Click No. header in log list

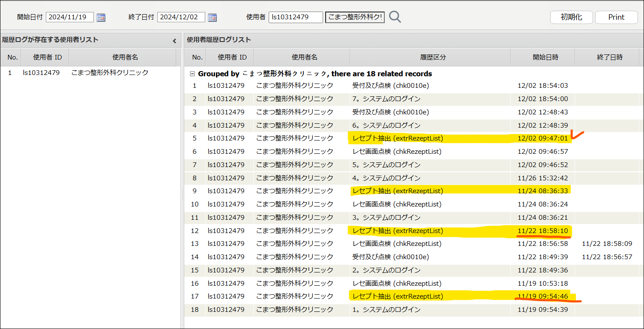195,57
